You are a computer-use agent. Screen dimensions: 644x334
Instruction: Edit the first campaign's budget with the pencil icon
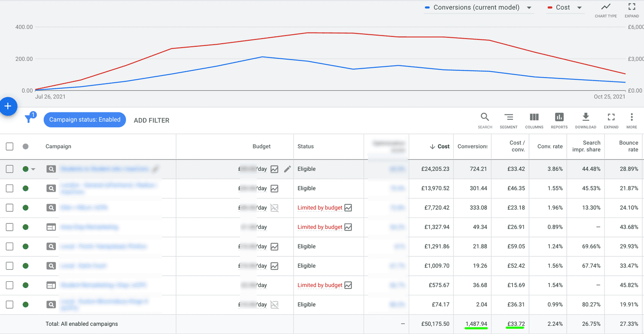[x=287, y=169]
